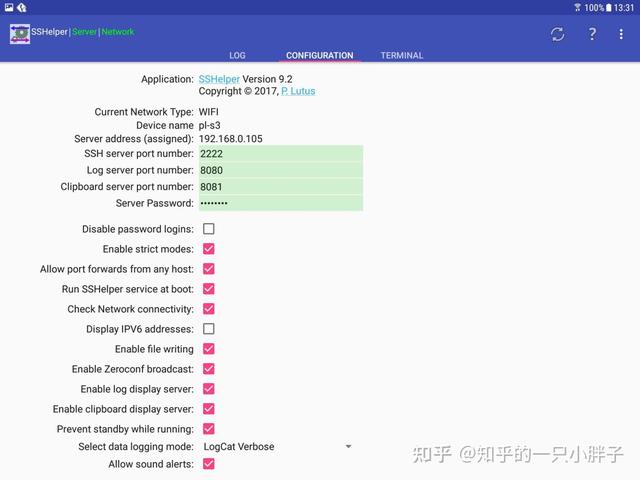Click the Server Password field
The width and height of the screenshot is (640, 480).
281,203
